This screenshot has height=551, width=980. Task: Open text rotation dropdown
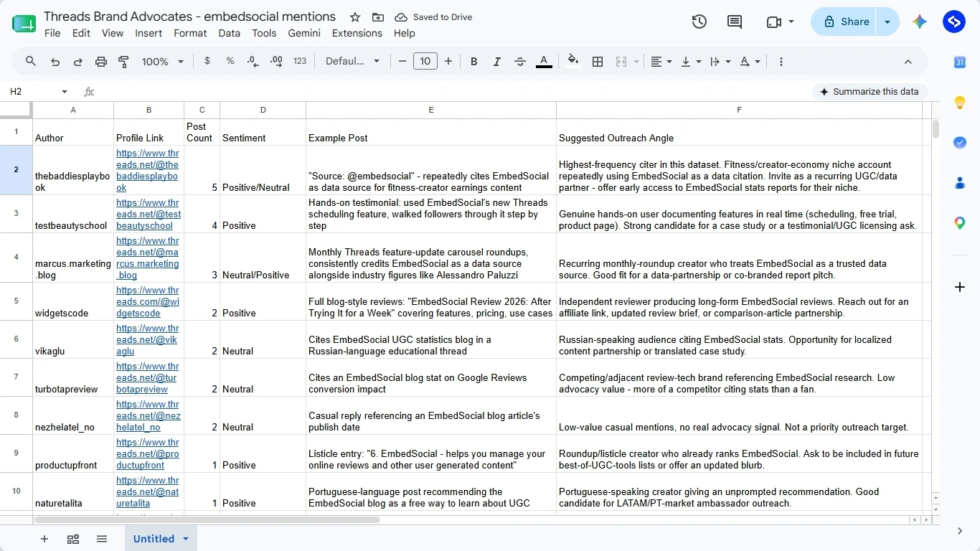[750, 62]
